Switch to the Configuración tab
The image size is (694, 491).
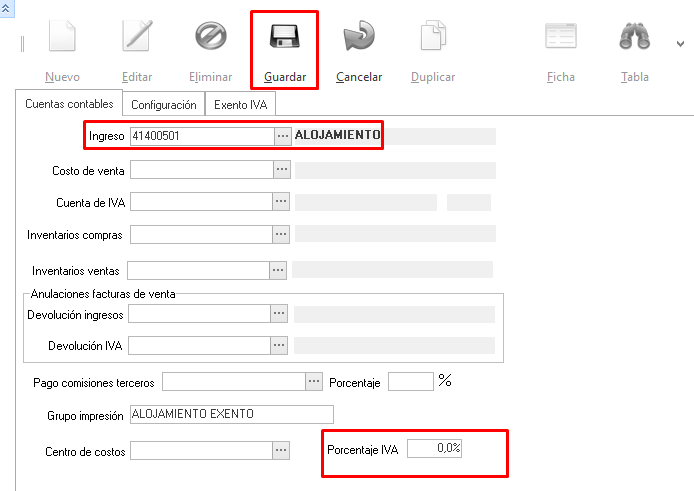tap(163, 104)
